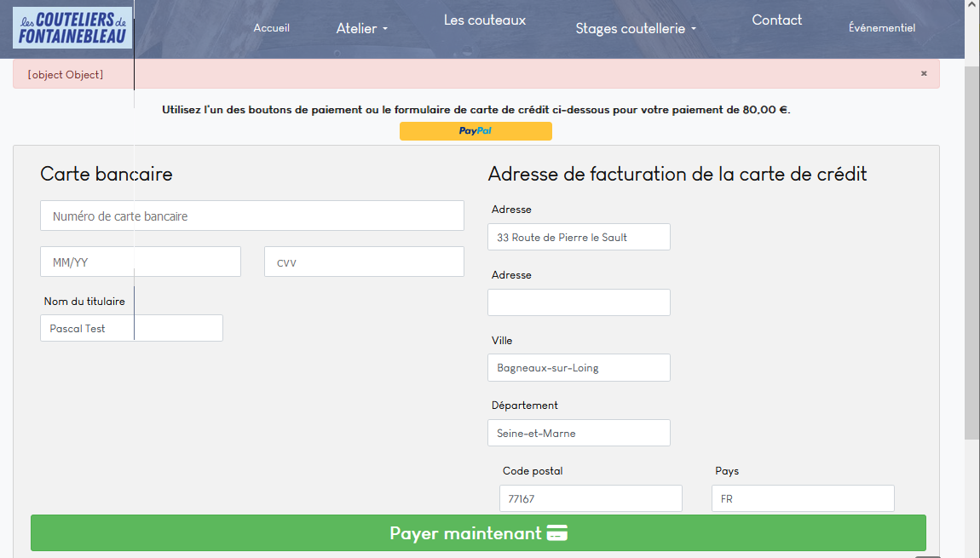980x558 pixels.
Task: Click the Pays field FR
Action: point(803,498)
